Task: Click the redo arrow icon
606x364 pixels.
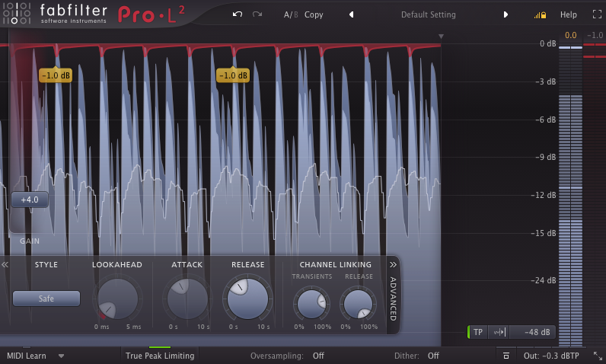Action: tap(257, 14)
